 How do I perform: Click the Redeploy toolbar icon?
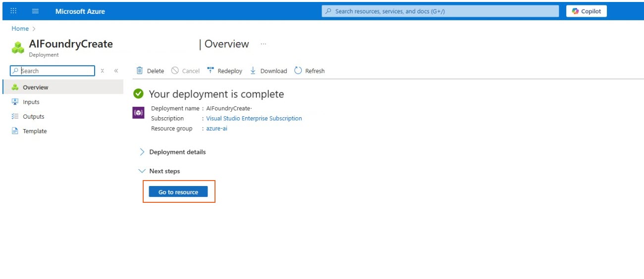tap(210, 71)
